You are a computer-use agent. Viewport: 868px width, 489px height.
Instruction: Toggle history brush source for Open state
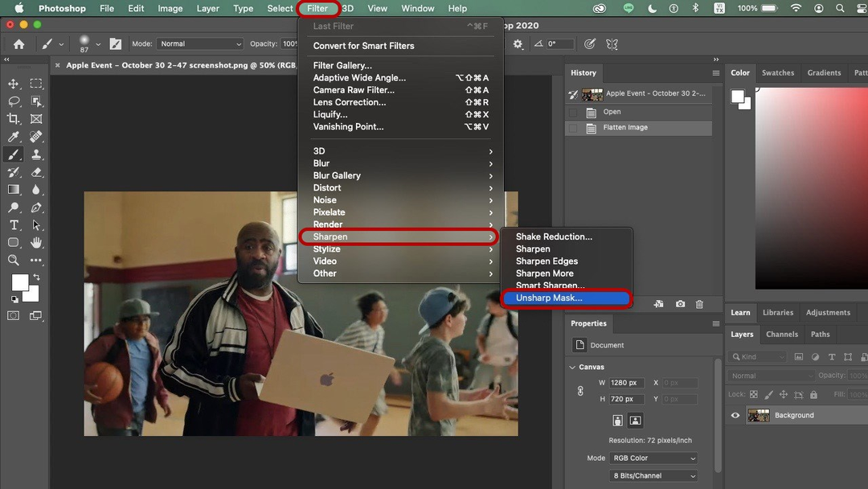tap(573, 113)
